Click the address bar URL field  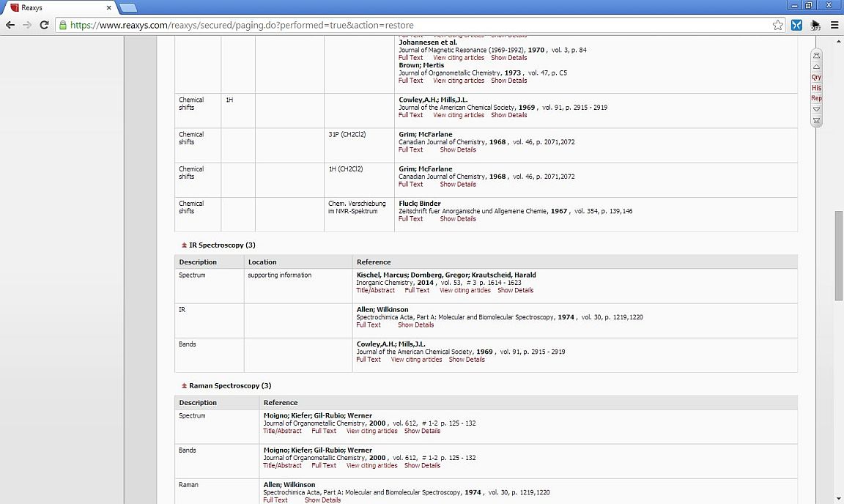coord(420,25)
